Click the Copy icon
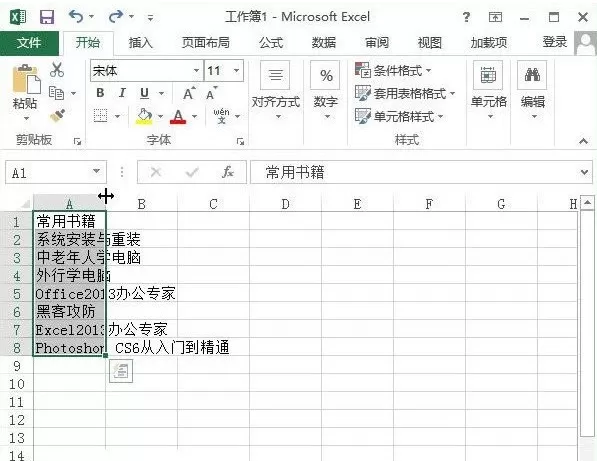Screen dimensions: 597x461 coord(57,93)
